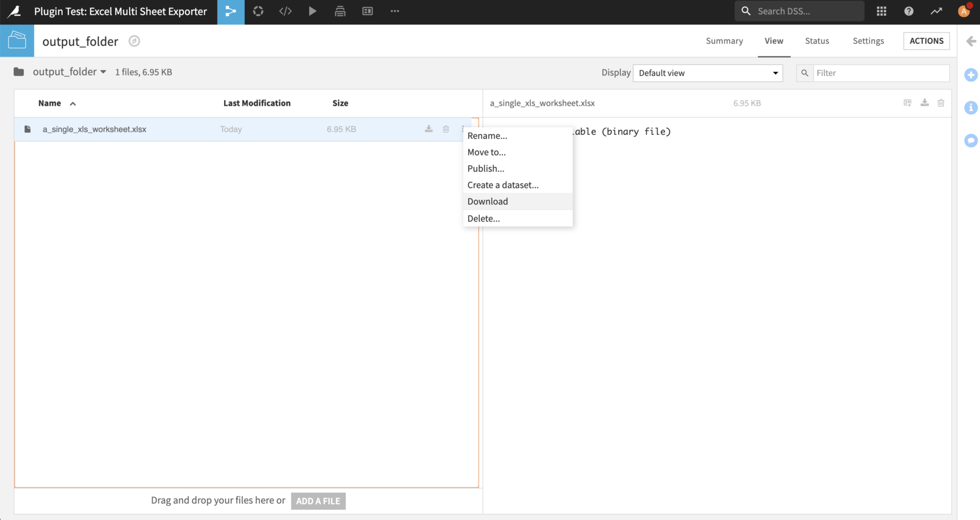Switch to the Summary tab
The width and height of the screenshot is (980, 520).
pos(724,41)
